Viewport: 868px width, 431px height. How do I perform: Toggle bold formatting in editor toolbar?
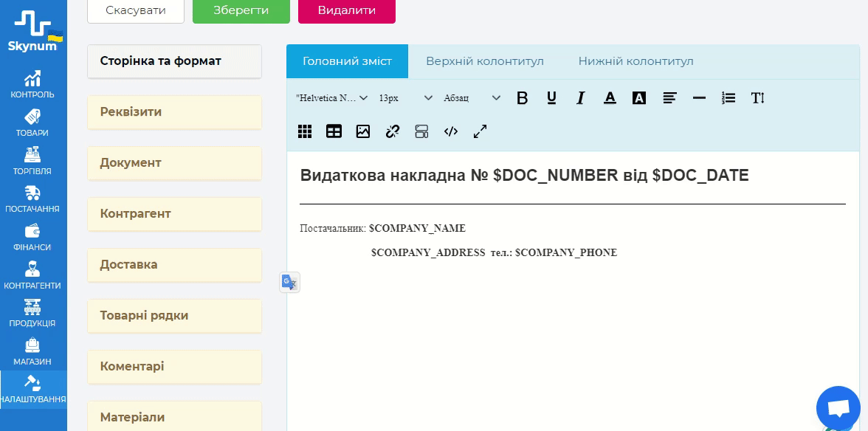(x=522, y=98)
